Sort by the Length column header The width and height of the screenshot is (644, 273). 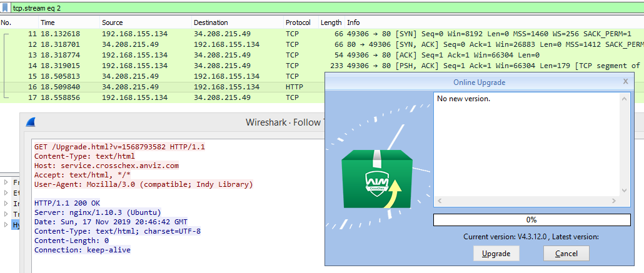pos(331,22)
